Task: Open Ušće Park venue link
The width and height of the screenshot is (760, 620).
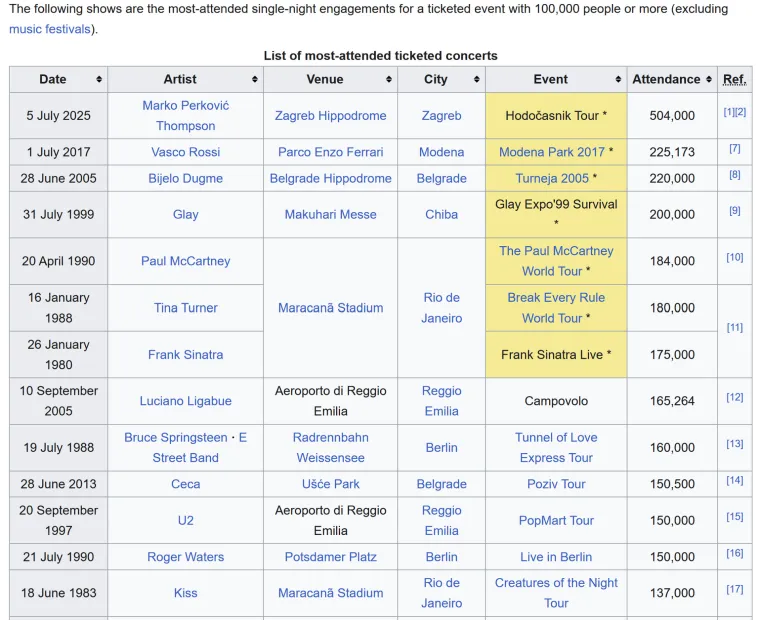Action: 331,484
